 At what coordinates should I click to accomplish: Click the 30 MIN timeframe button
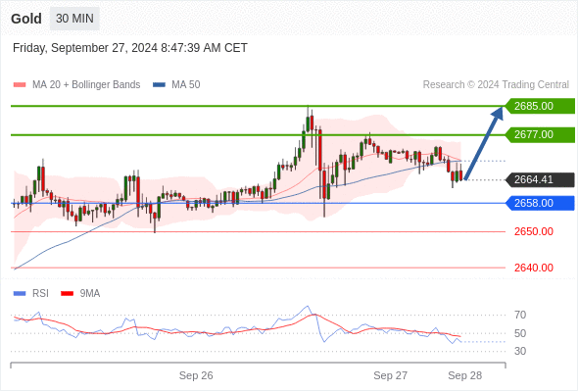point(74,18)
